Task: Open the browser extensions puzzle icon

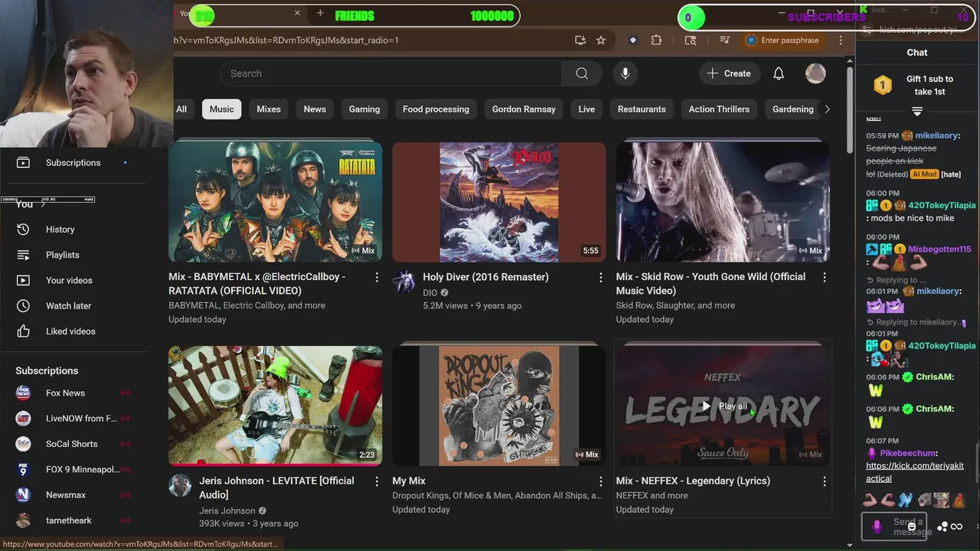Action: (x=656, y=41)
